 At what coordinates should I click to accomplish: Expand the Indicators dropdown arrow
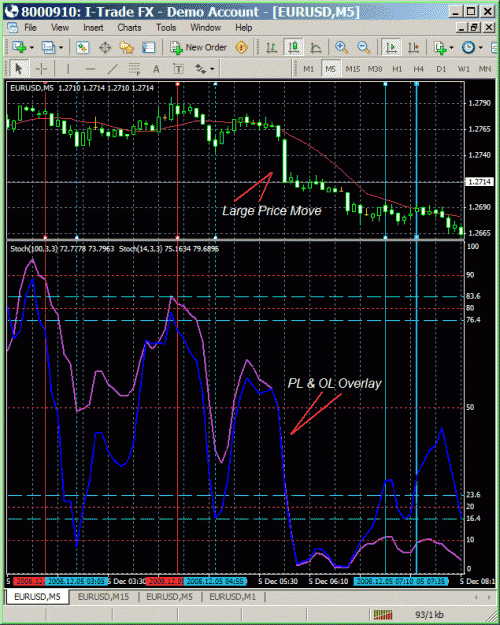coord(451,48)
